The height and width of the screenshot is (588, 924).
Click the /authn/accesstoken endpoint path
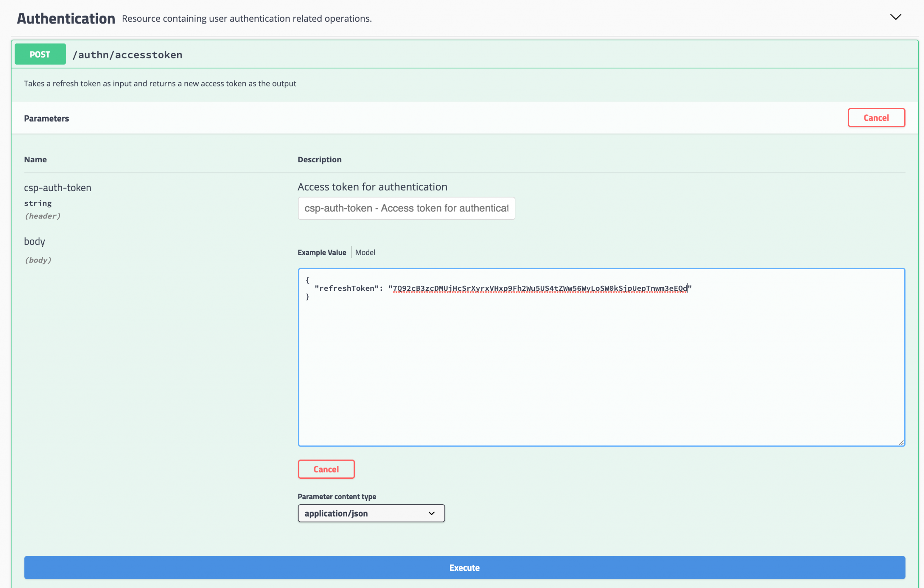[127, 55]
